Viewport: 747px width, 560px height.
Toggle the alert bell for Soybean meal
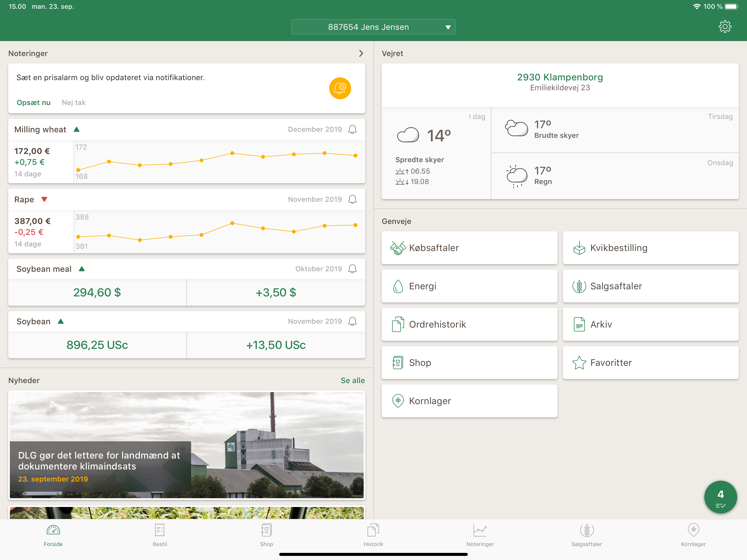coord(352,269)
